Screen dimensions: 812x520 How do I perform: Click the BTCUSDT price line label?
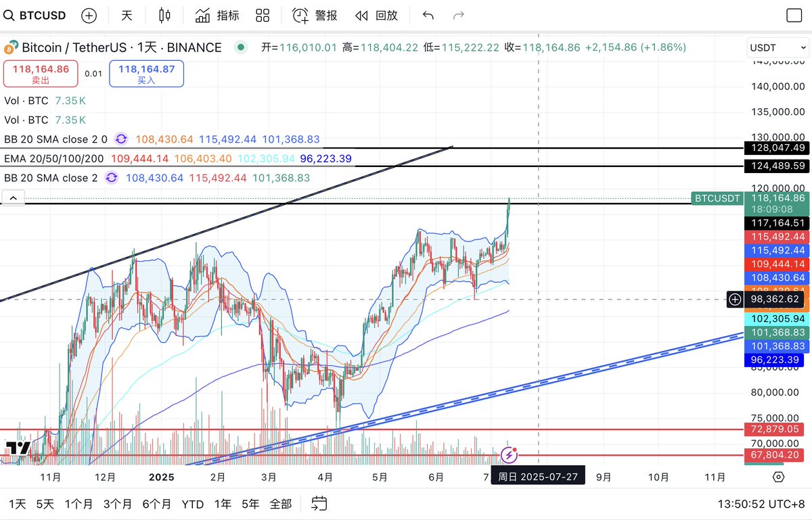(x=717, y=198)
